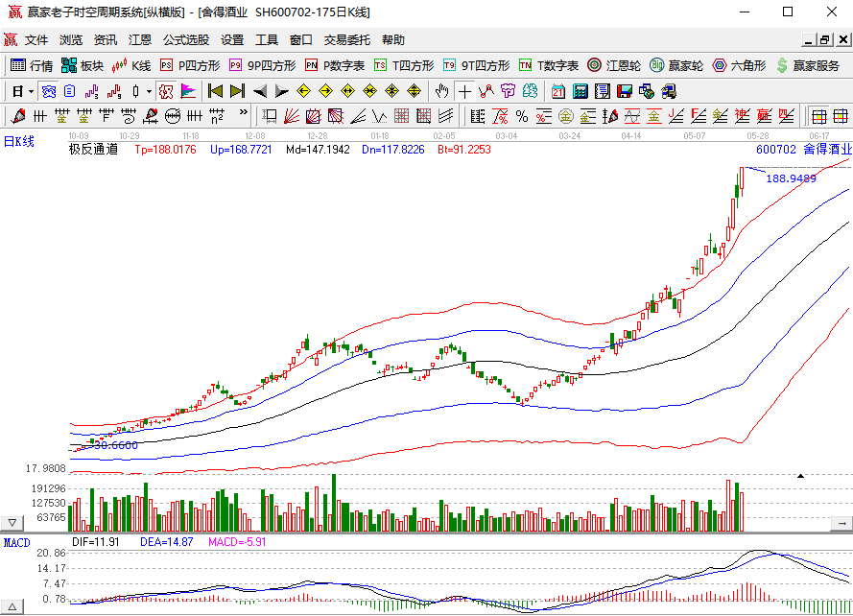Open the 板块 sector view
853x616 pixels.
[83, 66]
